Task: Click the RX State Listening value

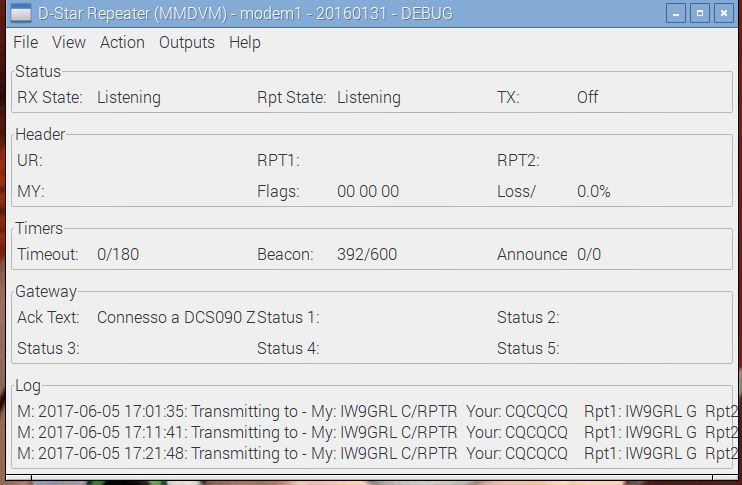Action: (x=129, y=97)
